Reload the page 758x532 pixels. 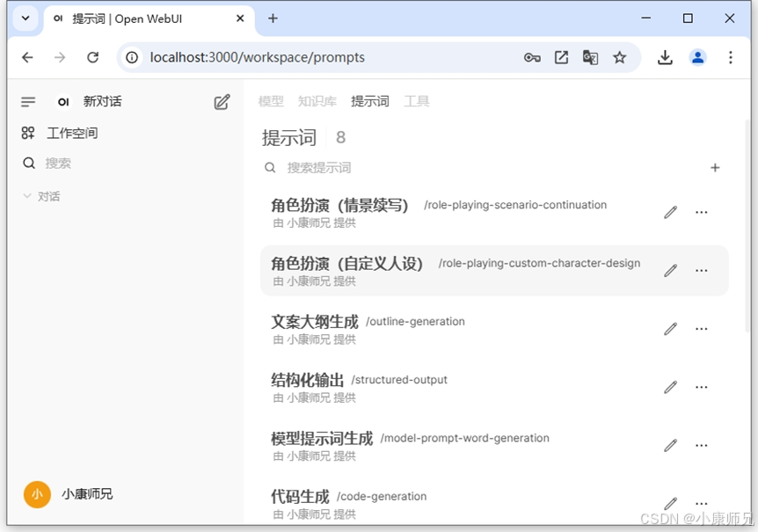coord(92,57)
